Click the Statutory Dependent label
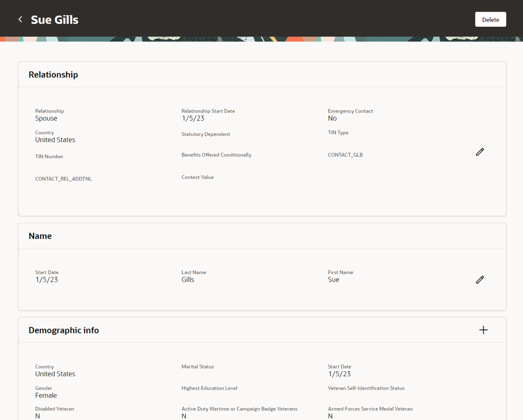 click(x=206, y=134)
